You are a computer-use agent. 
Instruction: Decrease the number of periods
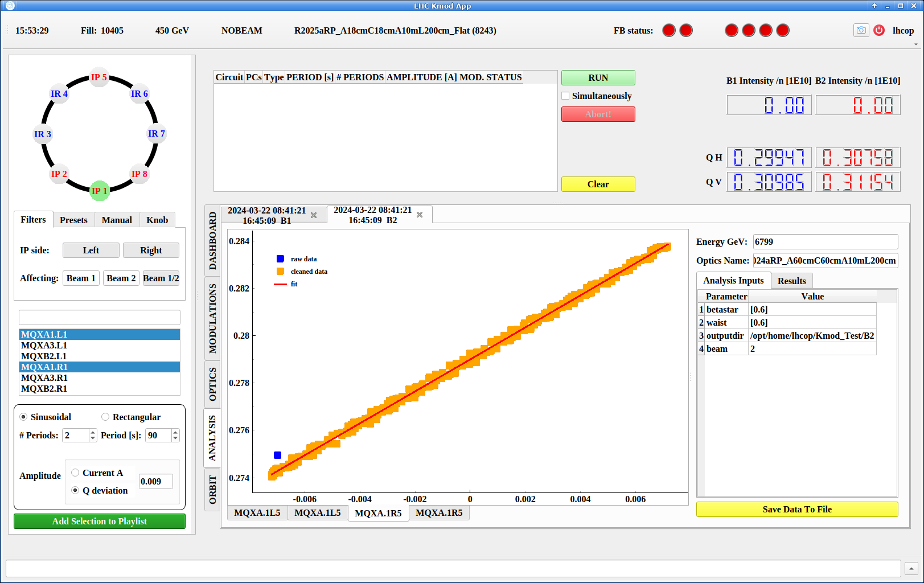click(x=93, y=438)
